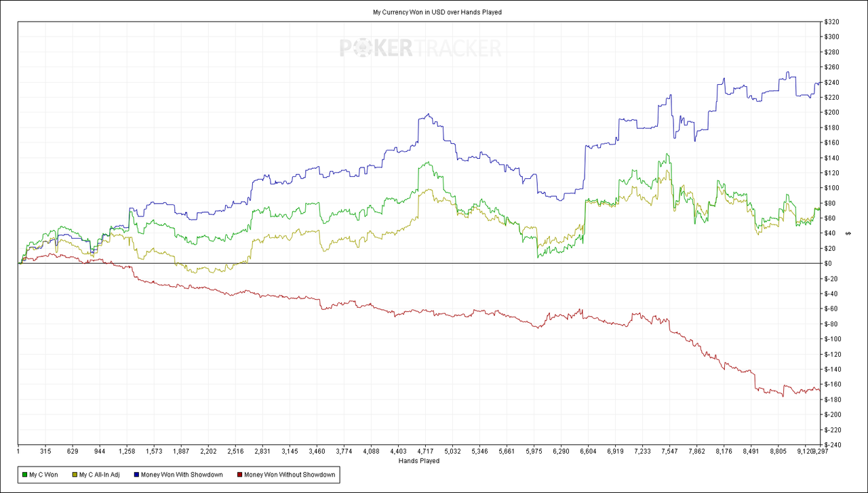868x493 pixels.
Task: Click the green My C Won legend swatch
Action: coord(24,475)
